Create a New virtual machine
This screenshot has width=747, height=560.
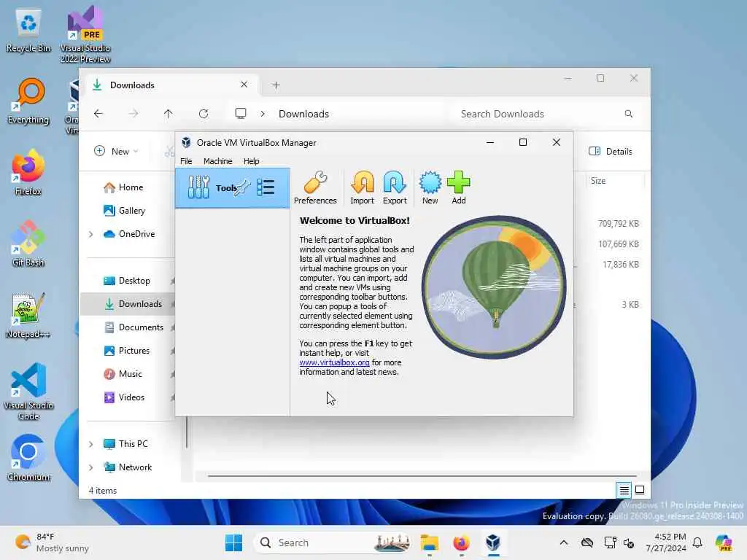430,187
